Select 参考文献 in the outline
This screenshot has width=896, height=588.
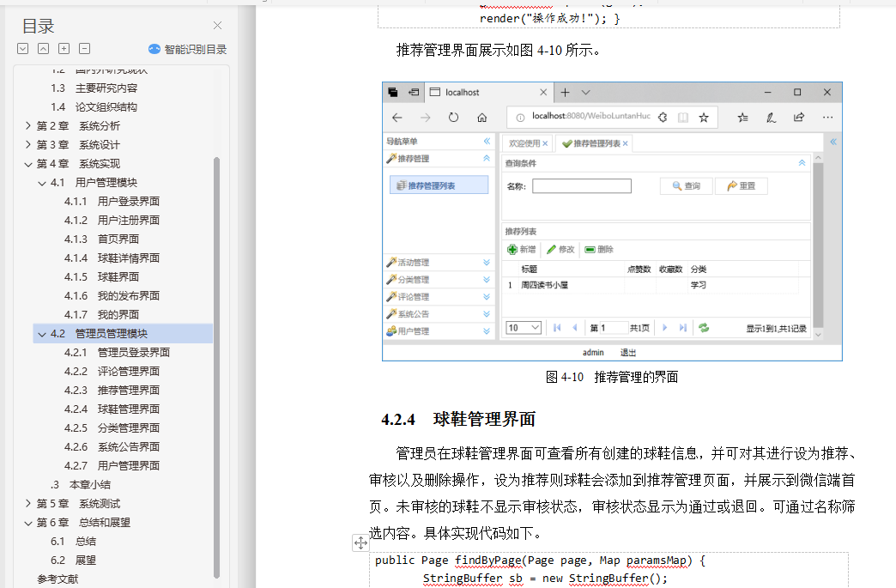click(x=58, y=579)
